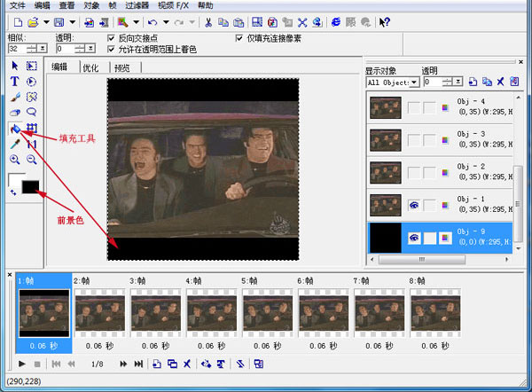Open context help arrow-question icon

point(385,22)
